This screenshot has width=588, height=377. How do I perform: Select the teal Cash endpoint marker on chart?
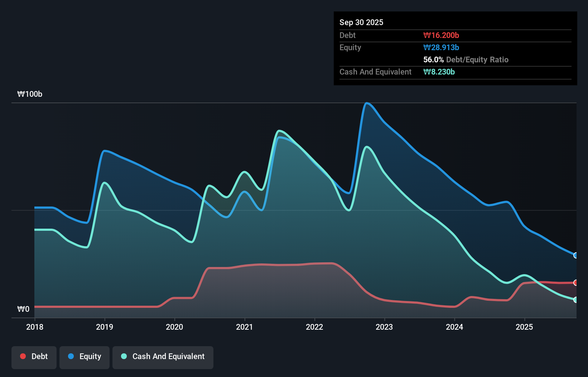[576, 300]
